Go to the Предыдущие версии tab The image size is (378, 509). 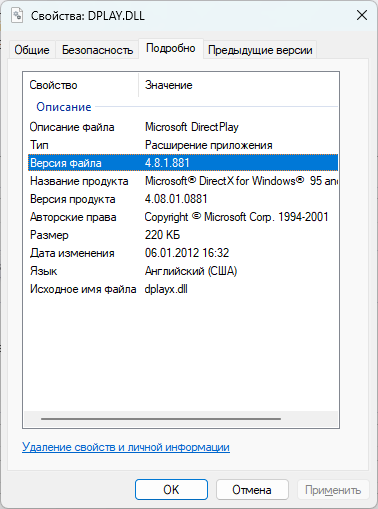260,50
